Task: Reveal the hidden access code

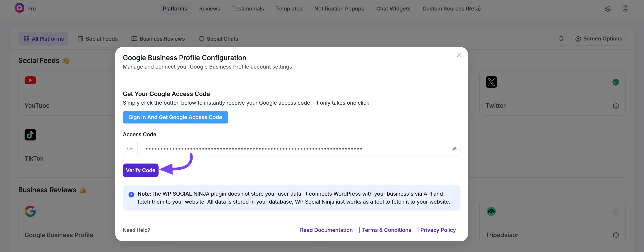Action: (x=454, y=148)
